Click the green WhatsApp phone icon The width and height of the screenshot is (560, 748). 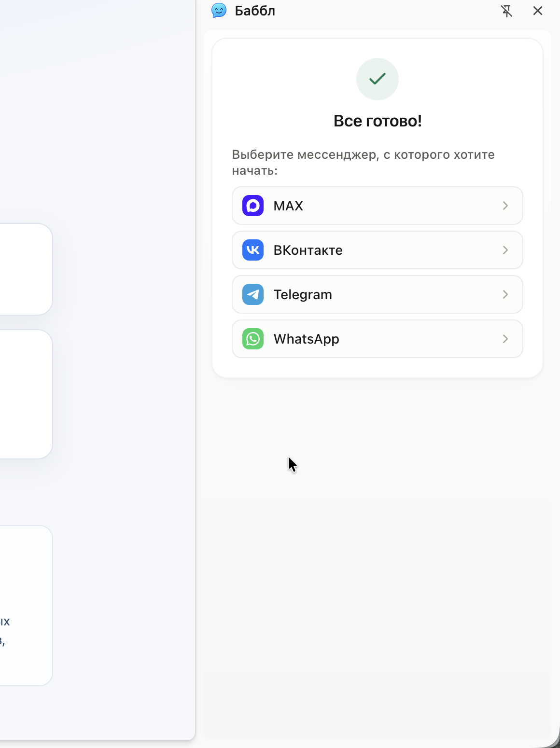click(253, 339)
